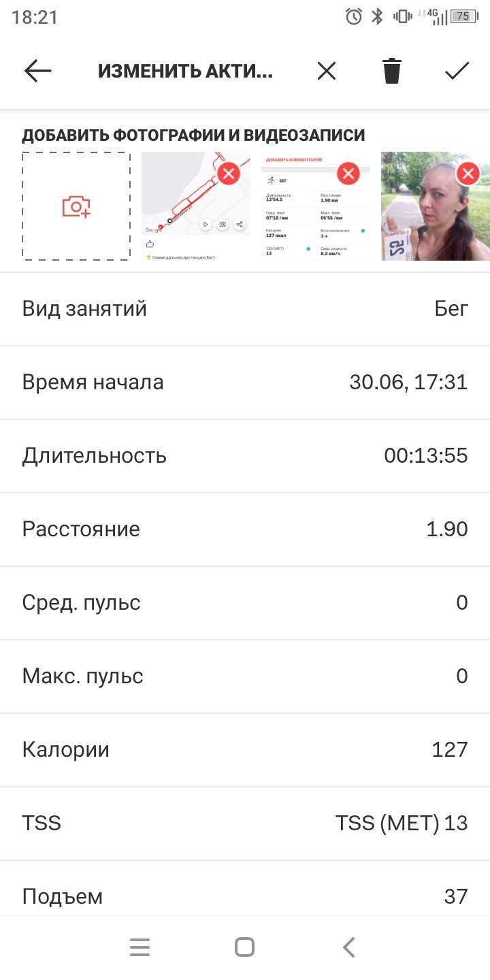
Task: Edit the Сред. пульс value
Action: click(x=245, y=603)
